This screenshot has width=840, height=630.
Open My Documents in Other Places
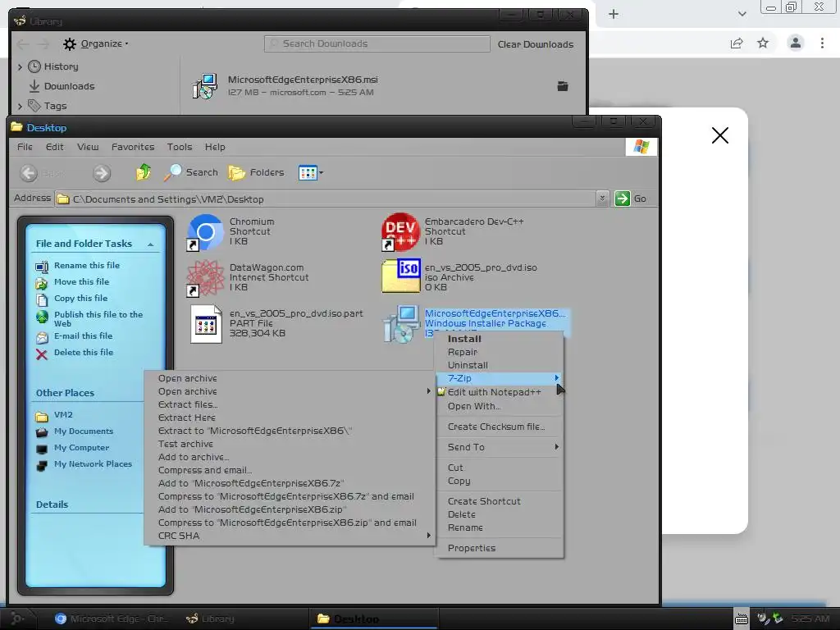click(x=84, y=431)
